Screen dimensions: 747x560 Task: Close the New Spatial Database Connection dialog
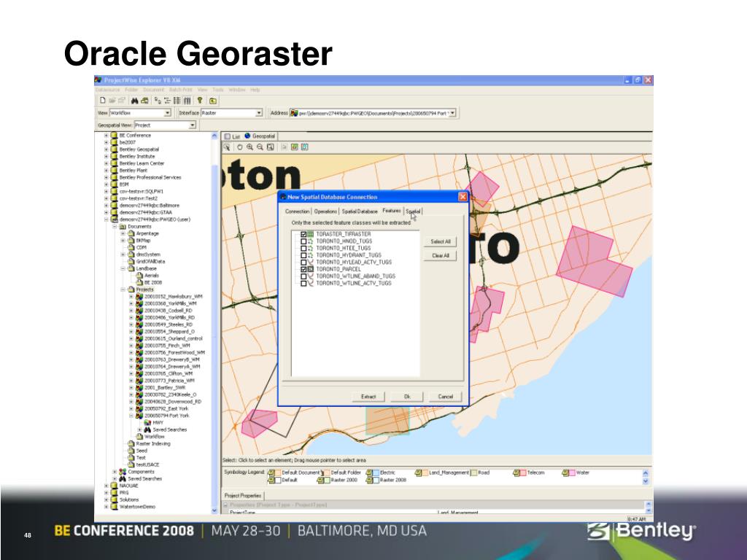click(x=462, y=197)
